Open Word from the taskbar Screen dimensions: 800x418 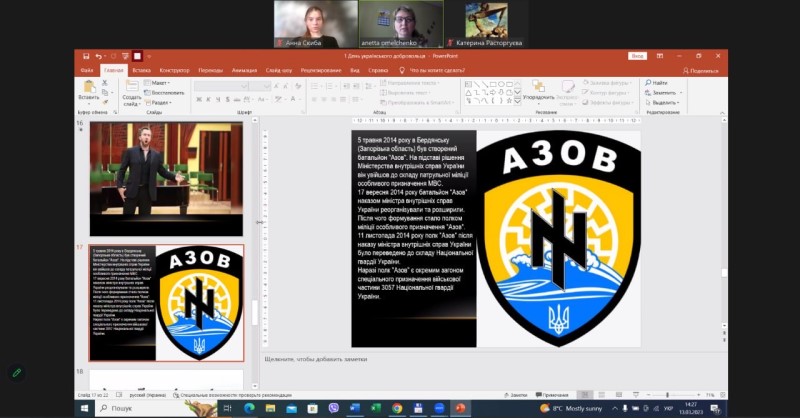[355, 408]
